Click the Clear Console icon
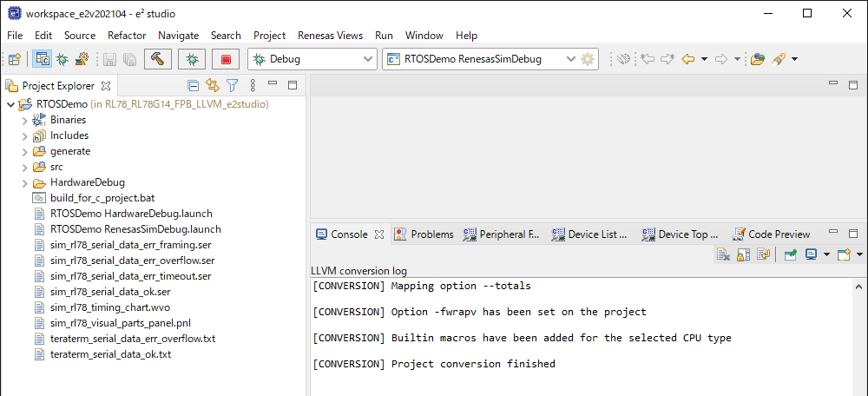Screen dimensions: 868x396 [724, 254]
